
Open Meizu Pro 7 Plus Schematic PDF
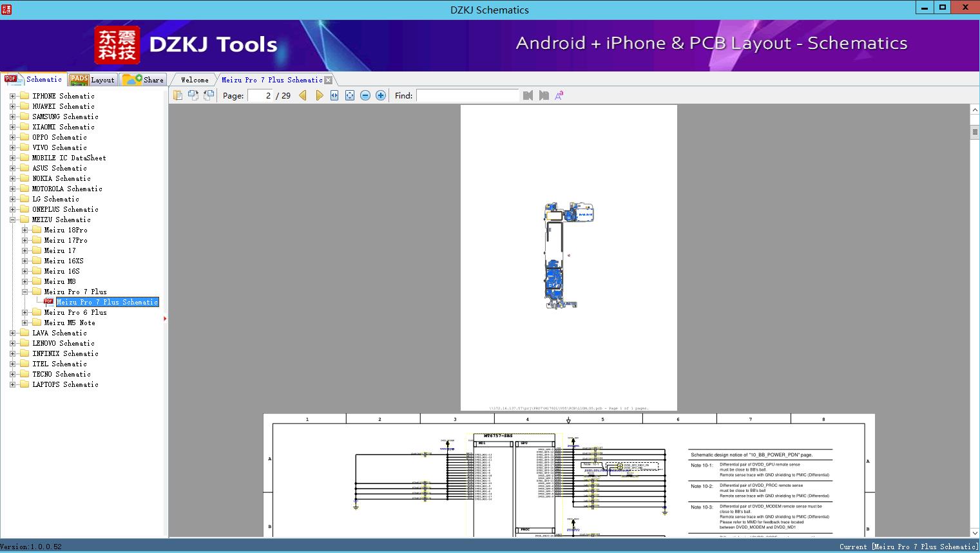pyautogui.click(x=107, y=302)
